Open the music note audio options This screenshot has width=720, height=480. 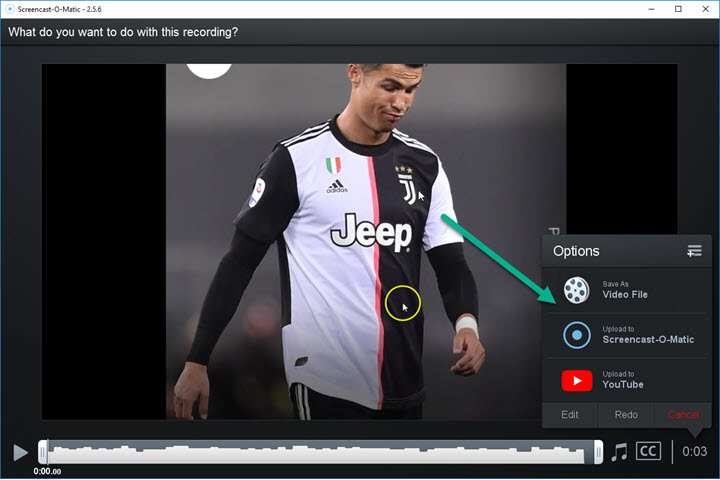click(x=619, y=452)
